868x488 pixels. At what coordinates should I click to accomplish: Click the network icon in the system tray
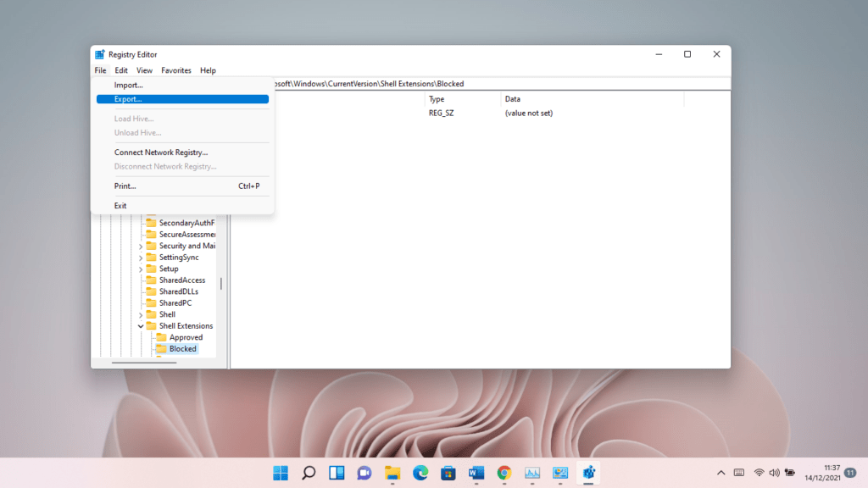pyautogui.click(x=759, y=473)
